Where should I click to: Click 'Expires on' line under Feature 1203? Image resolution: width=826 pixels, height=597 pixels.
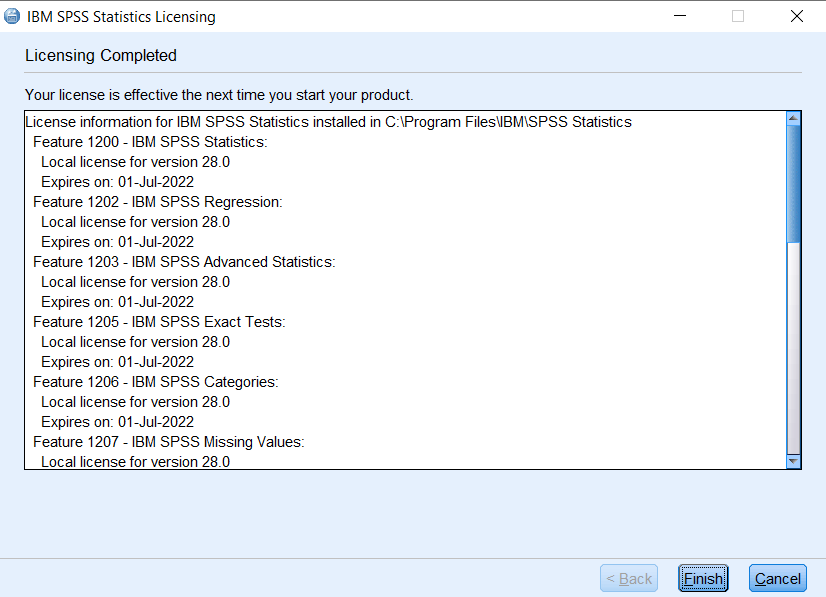(117, 302)
